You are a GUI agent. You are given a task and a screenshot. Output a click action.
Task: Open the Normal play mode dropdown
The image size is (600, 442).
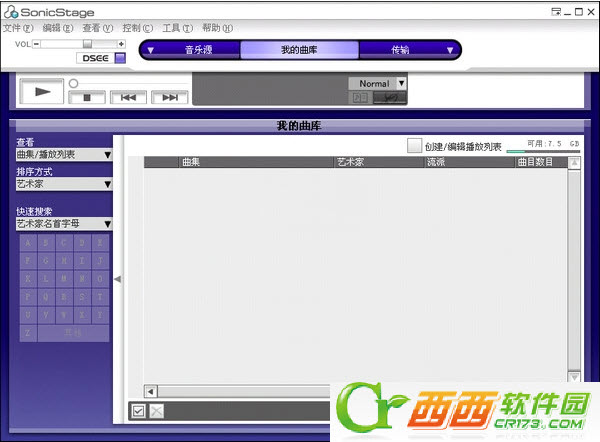pos(377,83)
